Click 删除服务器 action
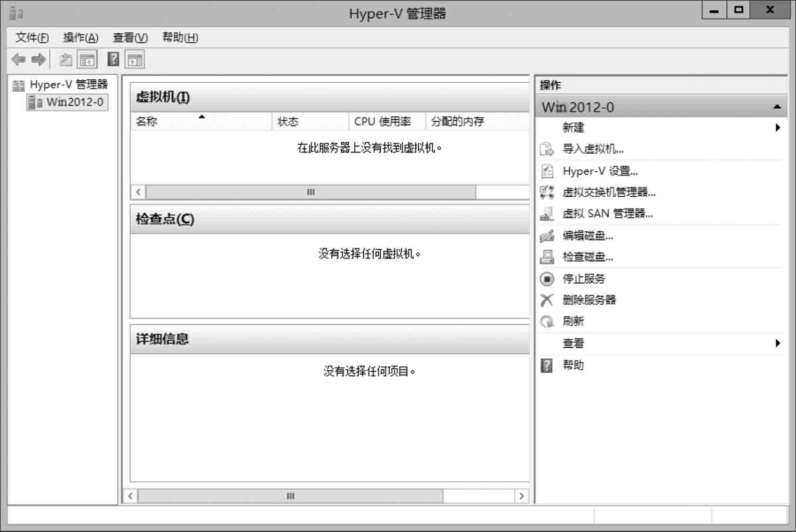Screen dimensions: 796x532 point(589,300)
